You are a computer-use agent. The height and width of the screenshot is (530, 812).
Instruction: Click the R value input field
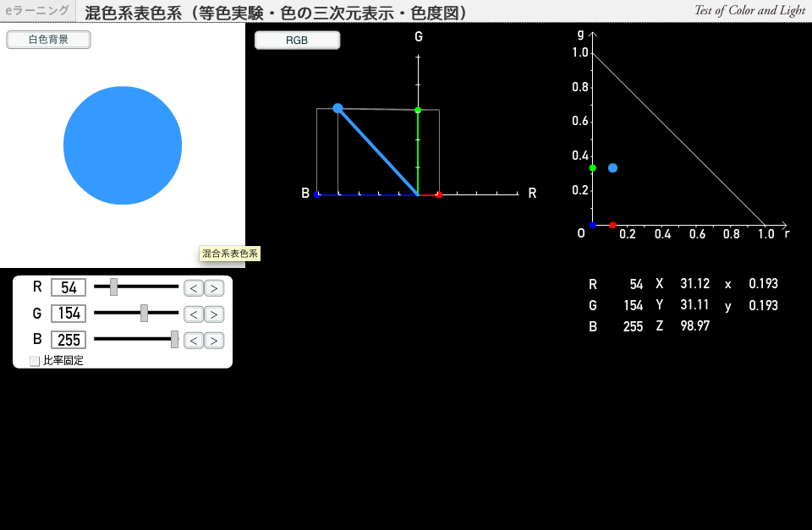[x=69, y=287]
